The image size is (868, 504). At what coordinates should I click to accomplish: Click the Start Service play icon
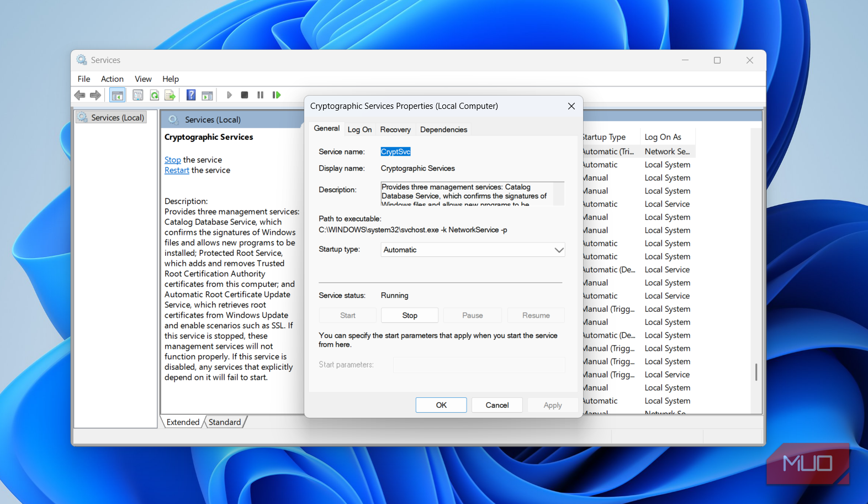point(229,95)
